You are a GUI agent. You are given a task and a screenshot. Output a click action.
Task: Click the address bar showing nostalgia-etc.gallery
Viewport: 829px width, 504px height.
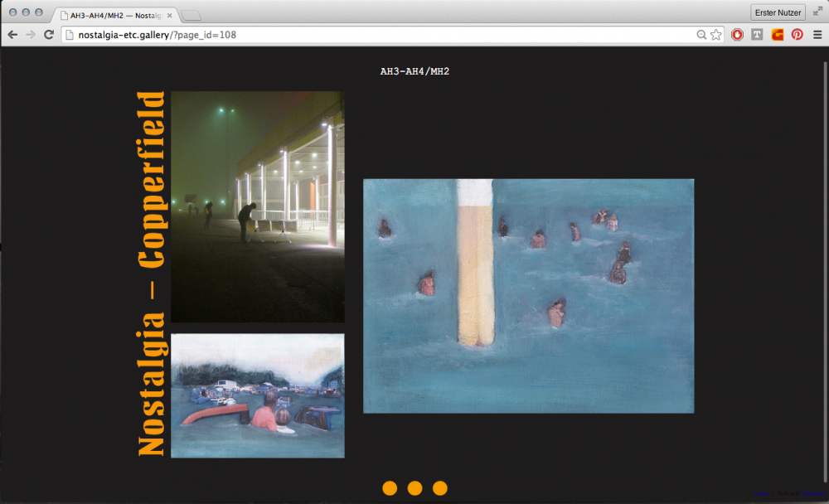(373, 35)
